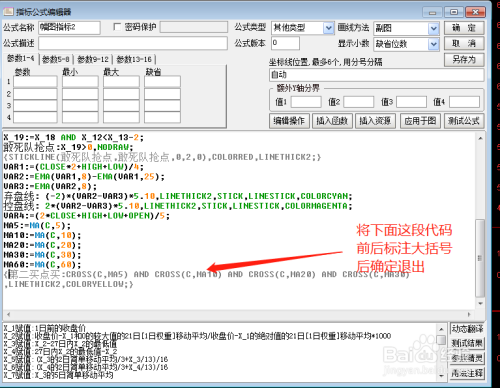
Task: Click the code editor scroll down arrow
Action: click(480, 303)
